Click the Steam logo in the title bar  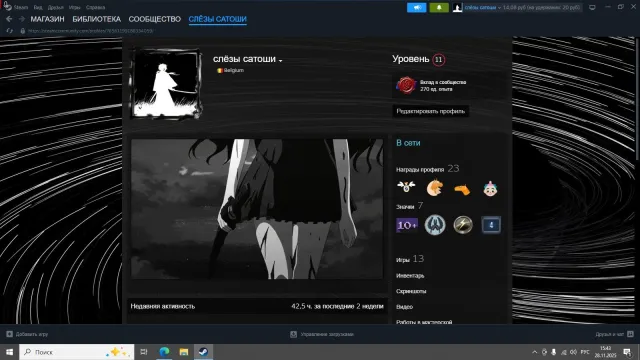7,6
